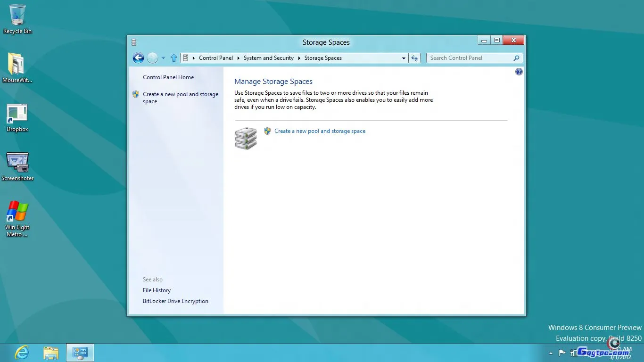
Task: Open BitLocker Drive Encryption link
Action: [175, 301]
